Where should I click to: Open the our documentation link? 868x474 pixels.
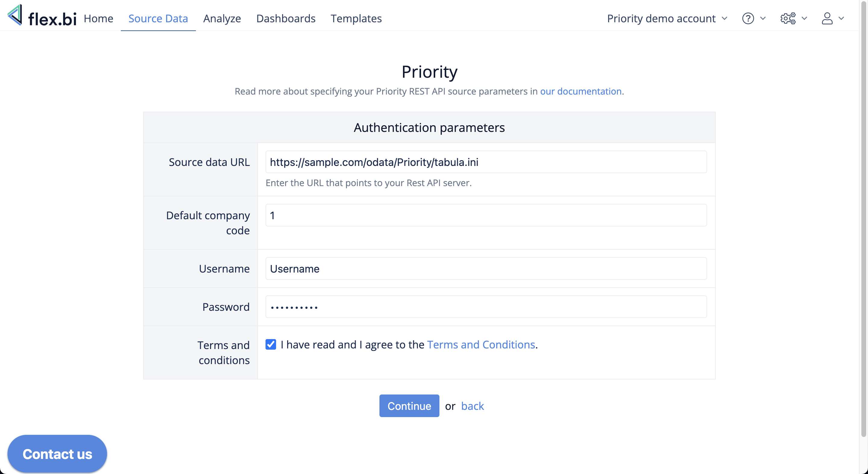tap(580, 91)
